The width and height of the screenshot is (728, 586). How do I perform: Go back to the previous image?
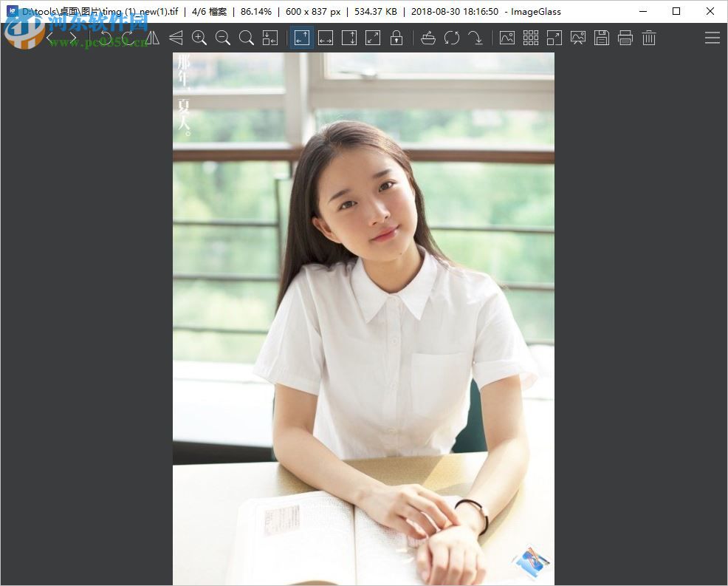click(49, 38)
